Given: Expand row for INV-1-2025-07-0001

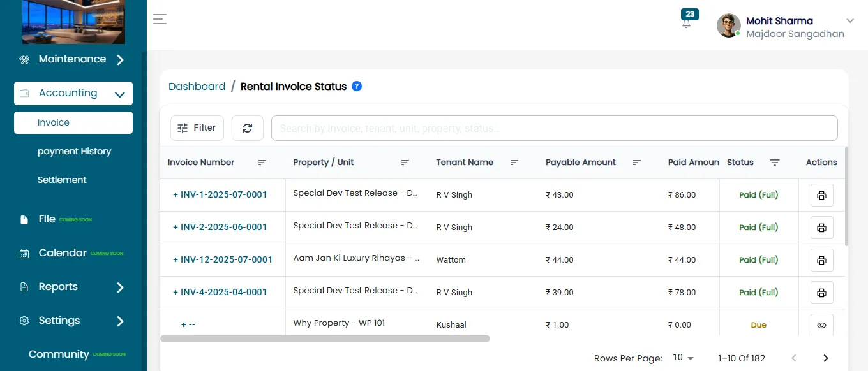Looking at the screenshot, I should pyautogui.click(x=176, y=194).
